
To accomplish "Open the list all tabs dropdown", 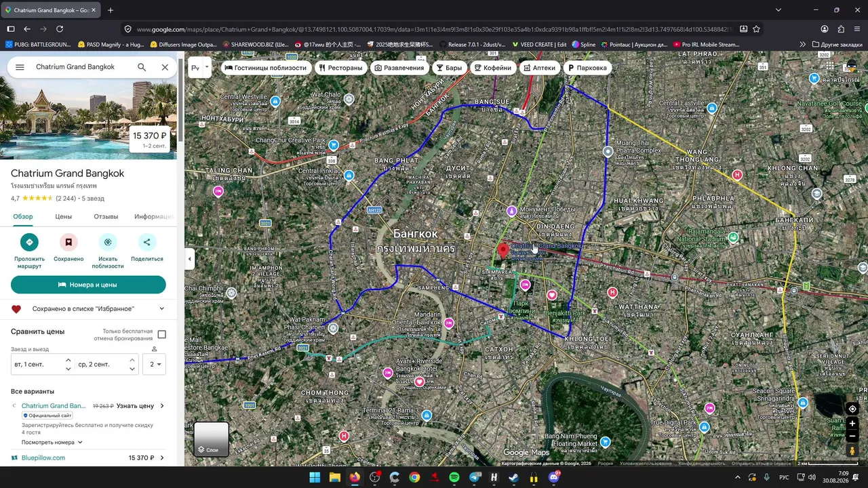I will click(778, 10).
